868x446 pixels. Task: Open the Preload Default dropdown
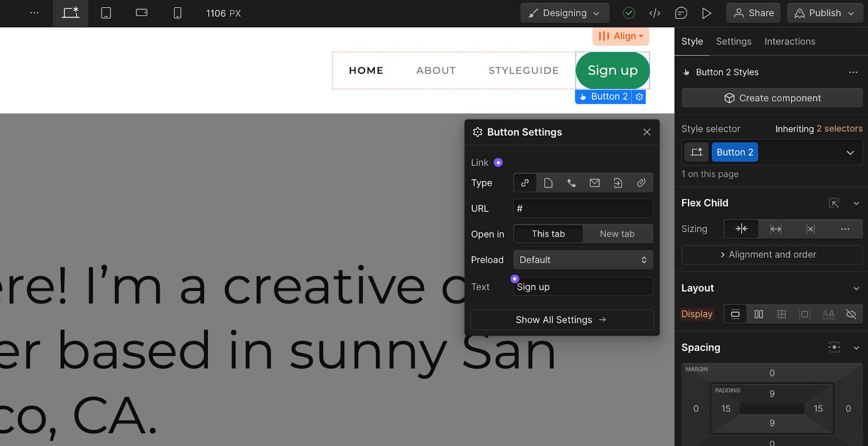[x=583, y=260]
